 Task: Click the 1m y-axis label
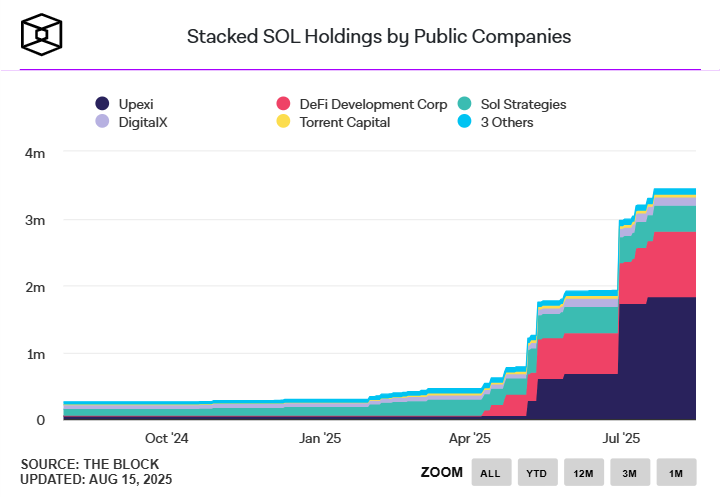click(36, 355)
